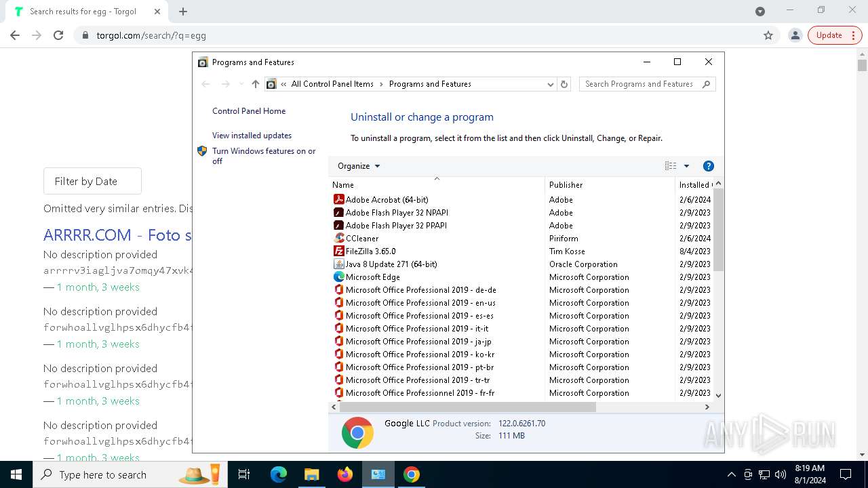Open the ARRRR.COM search result link
This screenshot has height=488, width=868.
[117, 235]
